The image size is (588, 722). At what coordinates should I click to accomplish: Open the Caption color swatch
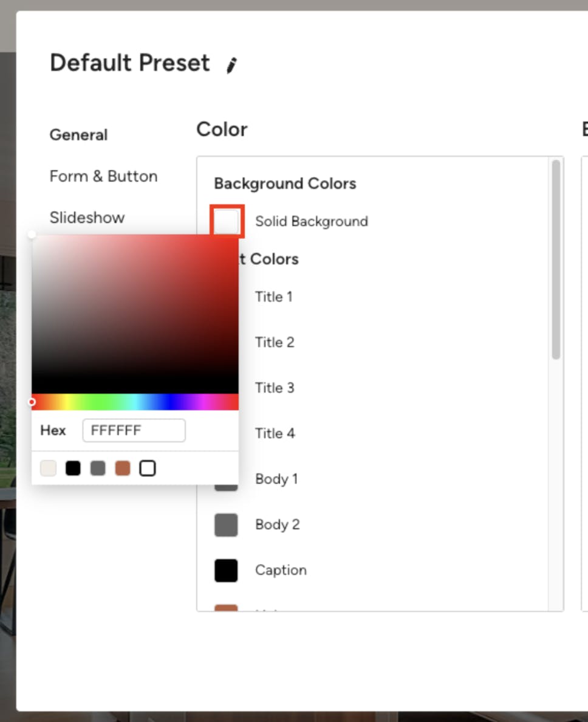pos(226,570)
